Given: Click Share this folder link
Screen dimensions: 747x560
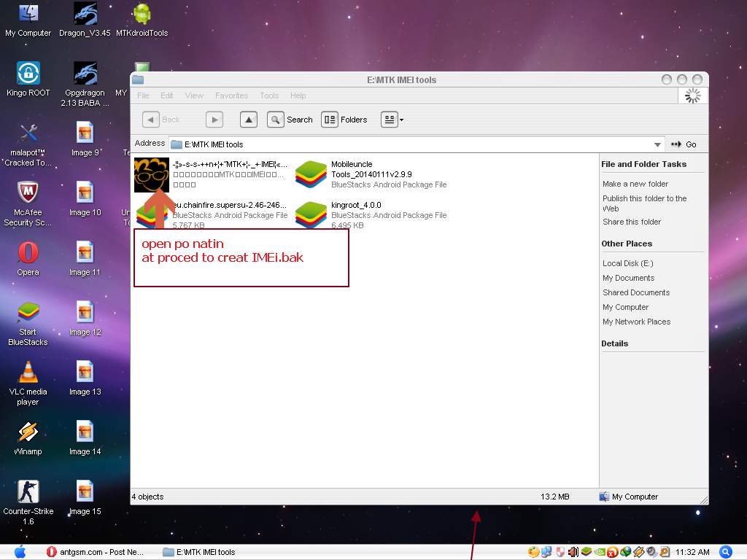Looking at the screenshot, I should [631, 222].
